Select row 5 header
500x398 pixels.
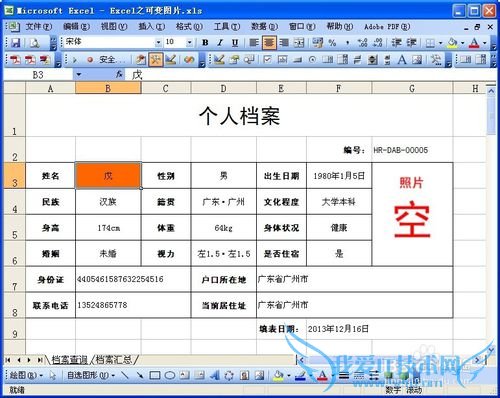(14, 228)
